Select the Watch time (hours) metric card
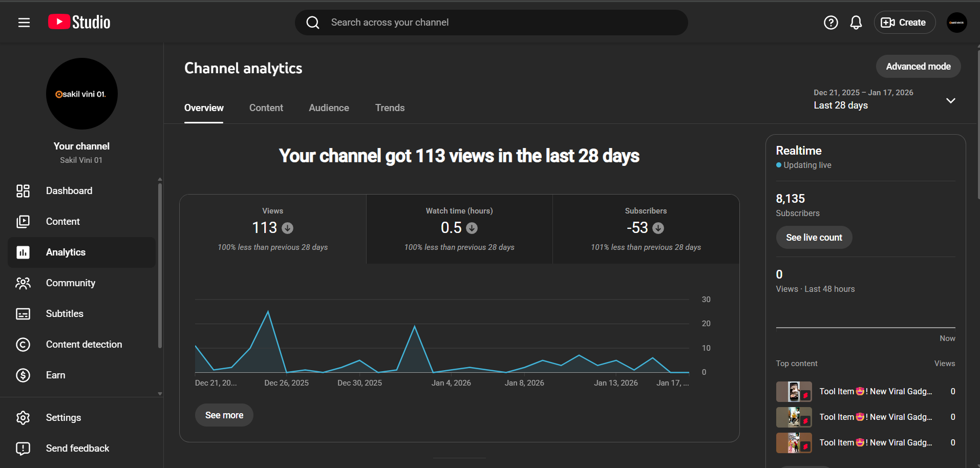The width and height of the screenshot is (980, 468). click(x=459, y=229)
